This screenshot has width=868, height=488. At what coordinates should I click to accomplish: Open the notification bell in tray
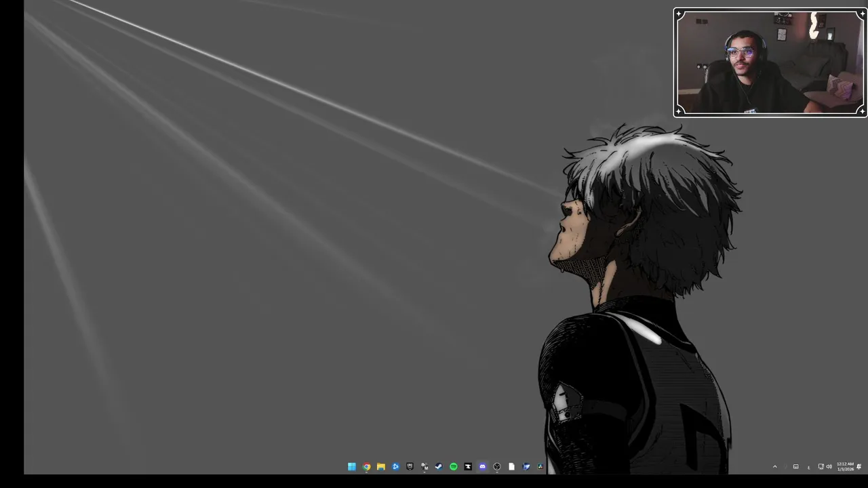(x=859, y=466)
